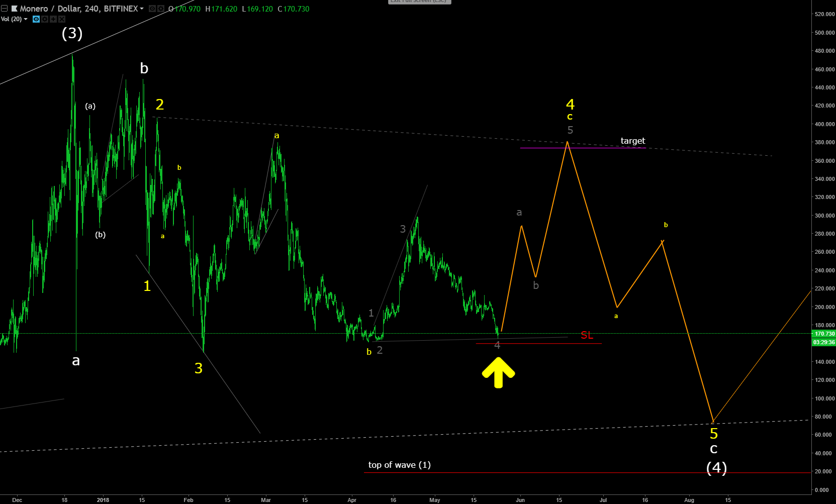Hide the Vol (20) indicator with its eye icon
This screenshot has height=504, width=836.
point(36,19)
